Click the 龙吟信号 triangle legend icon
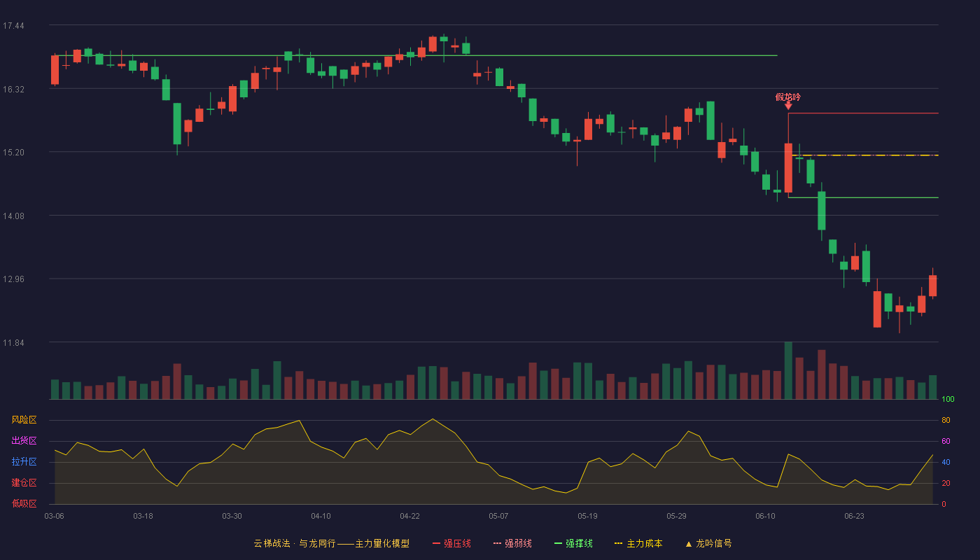Viewport: 980px width, 560px height. click(689, 543)
